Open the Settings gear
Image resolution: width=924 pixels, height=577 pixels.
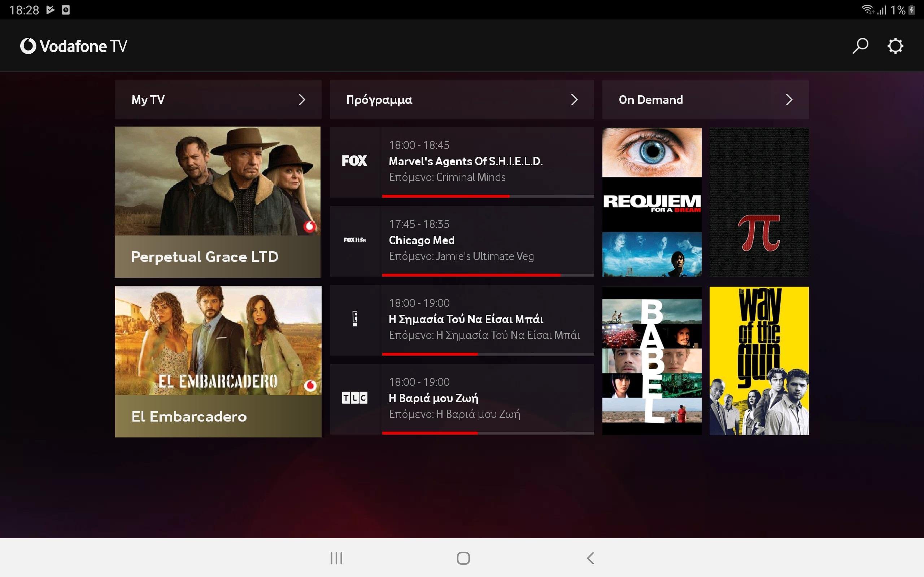(895, 45)
